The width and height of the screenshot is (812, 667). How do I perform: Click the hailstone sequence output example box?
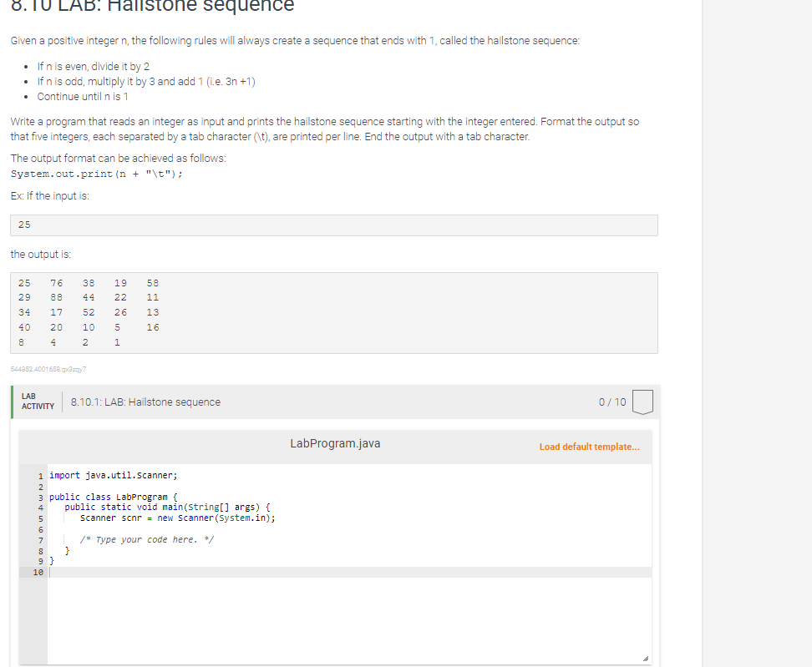(x=333, y=312)
